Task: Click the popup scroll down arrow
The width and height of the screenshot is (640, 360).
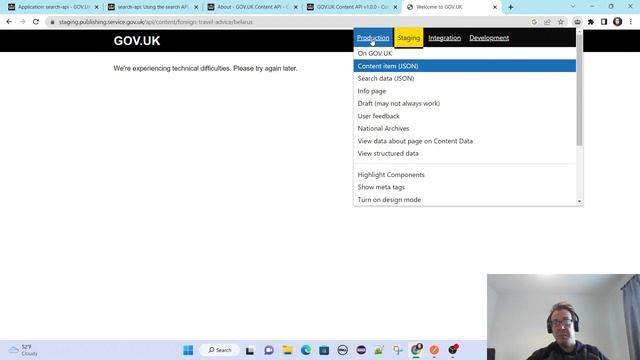Action: 579,201
